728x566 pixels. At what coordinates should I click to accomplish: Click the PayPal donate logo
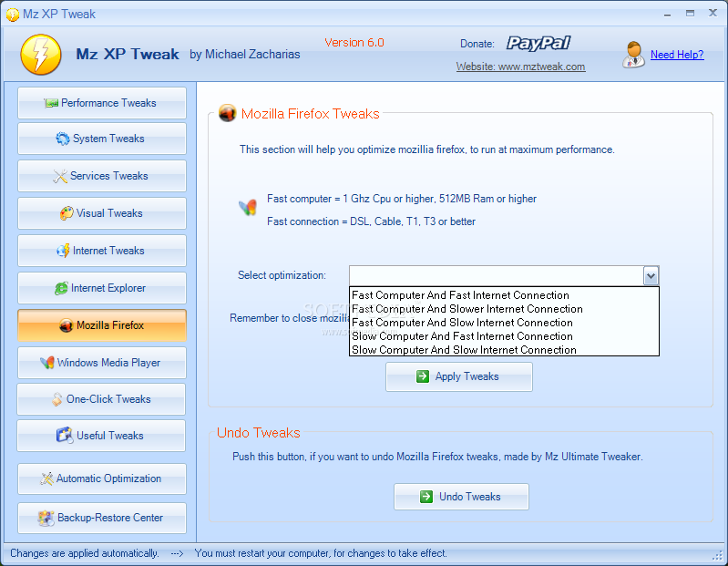click(x=538, y=43)
